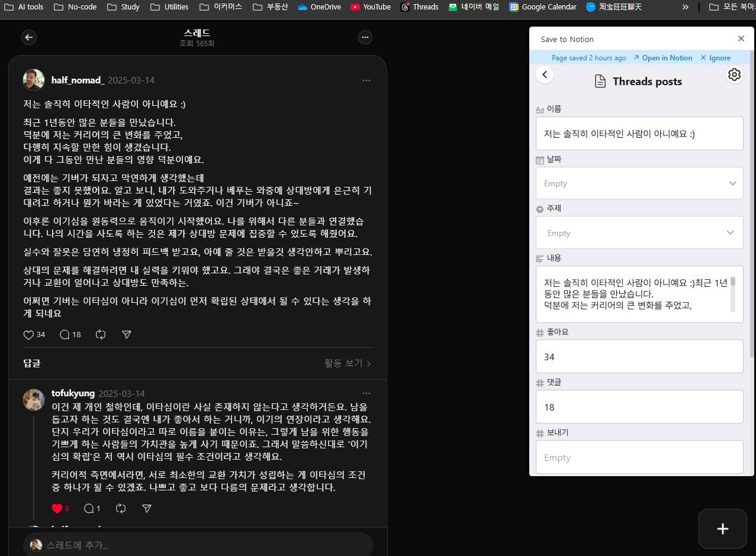Click Page saved 2 hours ago text

(x=589, y=58)
